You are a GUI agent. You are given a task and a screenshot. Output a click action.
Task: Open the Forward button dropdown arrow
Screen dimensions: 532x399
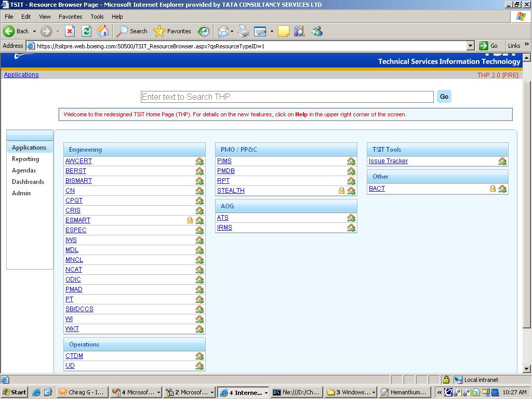(x=58, y=31)
